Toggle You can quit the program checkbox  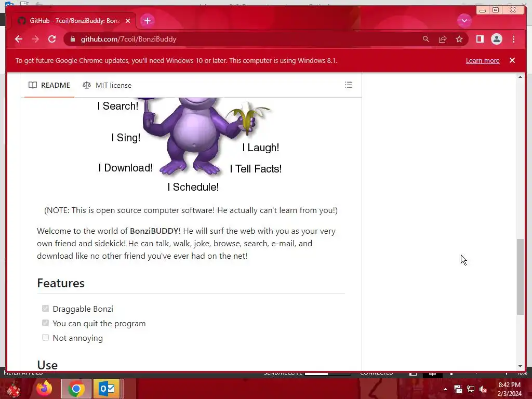46,323
